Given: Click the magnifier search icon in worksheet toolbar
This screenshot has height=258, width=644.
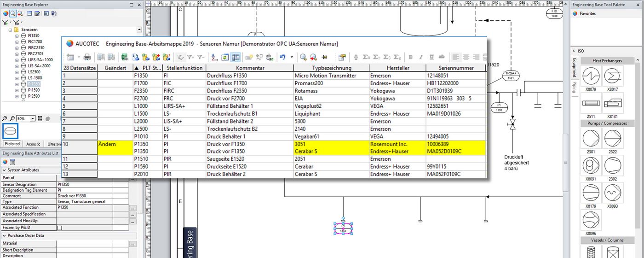Looking at the screenshot, I should pyautogui.click(x=303, y=57).
